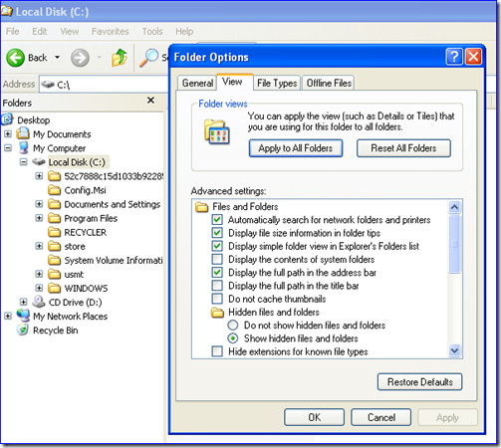
Task: Click the Local Disk (C:) drive icon
Action: (x=39, y=162)
